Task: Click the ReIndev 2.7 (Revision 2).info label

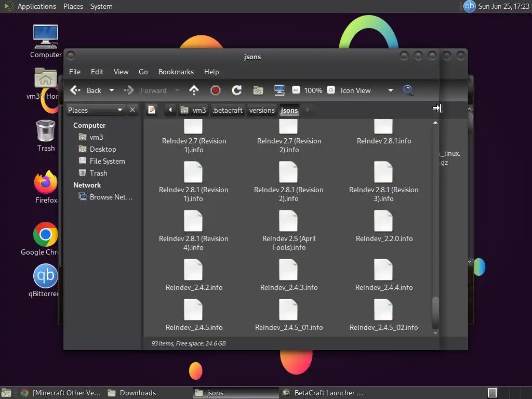Action: (x=289, y=145)
